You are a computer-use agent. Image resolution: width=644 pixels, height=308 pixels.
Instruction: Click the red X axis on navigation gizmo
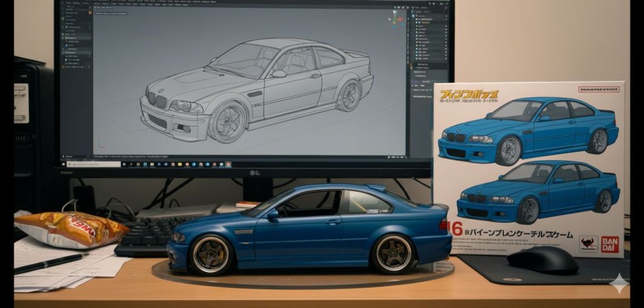(400, 20)
